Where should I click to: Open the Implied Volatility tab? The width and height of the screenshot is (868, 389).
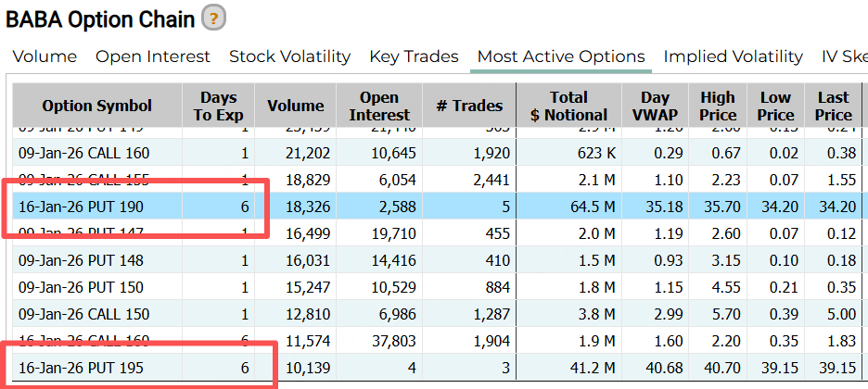pyautogui.click(x=733, y=56)
